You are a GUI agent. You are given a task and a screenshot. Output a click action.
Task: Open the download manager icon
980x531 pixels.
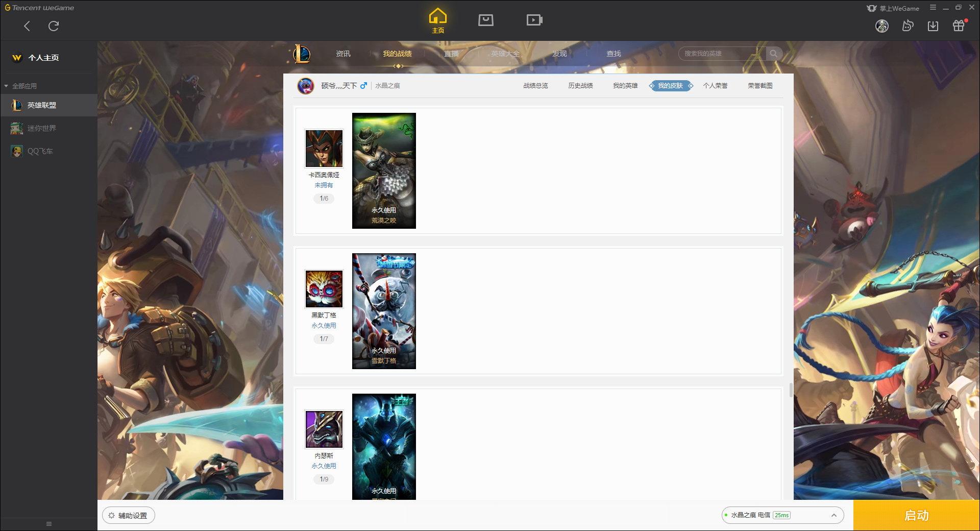(933, 26)
